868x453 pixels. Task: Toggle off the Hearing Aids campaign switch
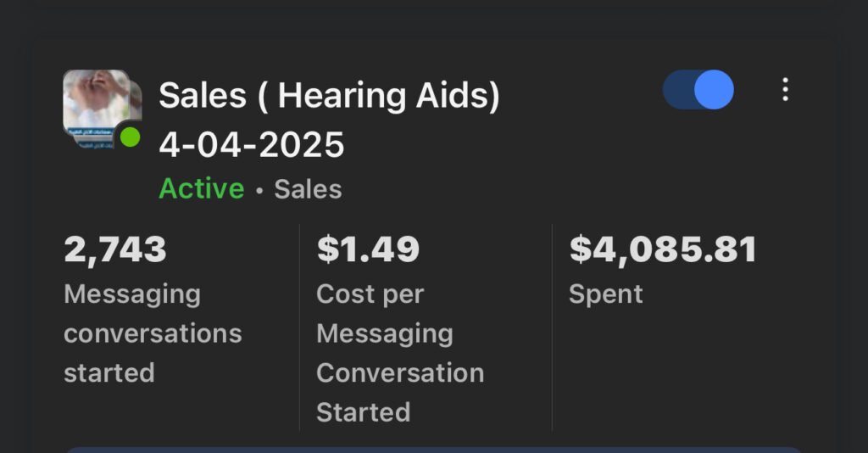pos(698,90)
